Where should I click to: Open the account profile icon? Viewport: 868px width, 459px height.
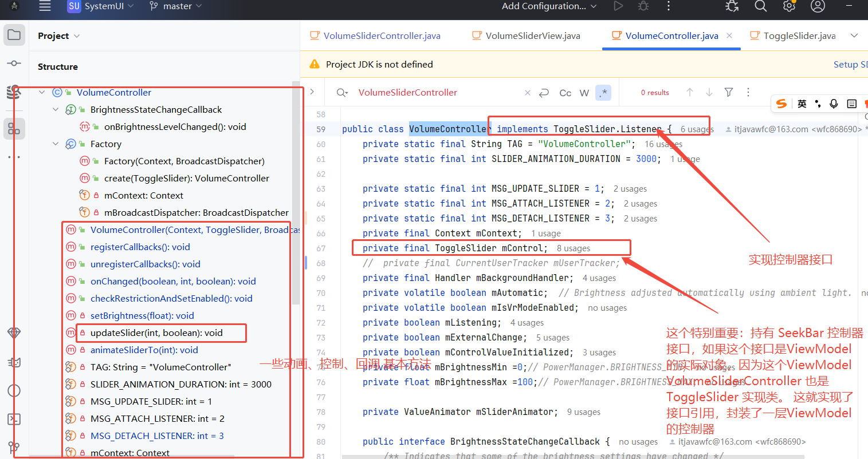(818, 6)
